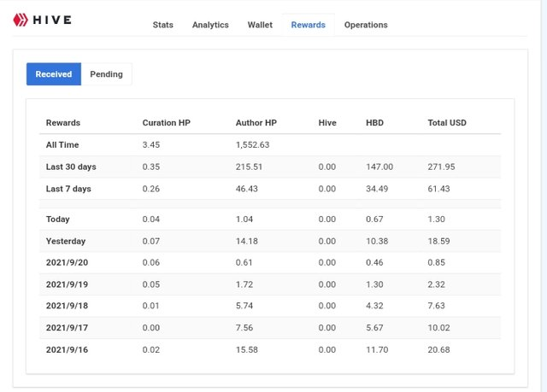
Task: Click 2021/9/20 total USD 0.85
Action: (437, 262)
